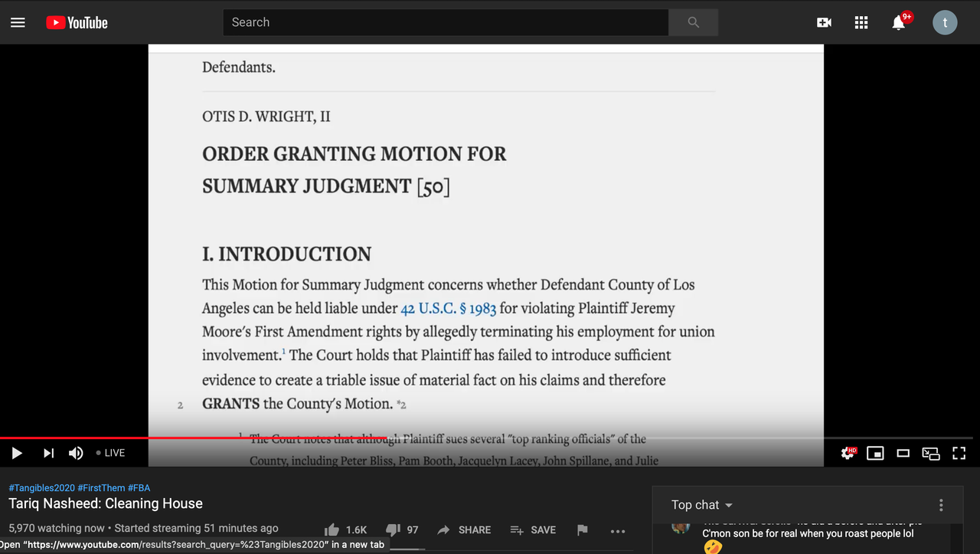The image size is (980, 554).
Task: Click SHARE to share the stream
Action: click(464, 529)
